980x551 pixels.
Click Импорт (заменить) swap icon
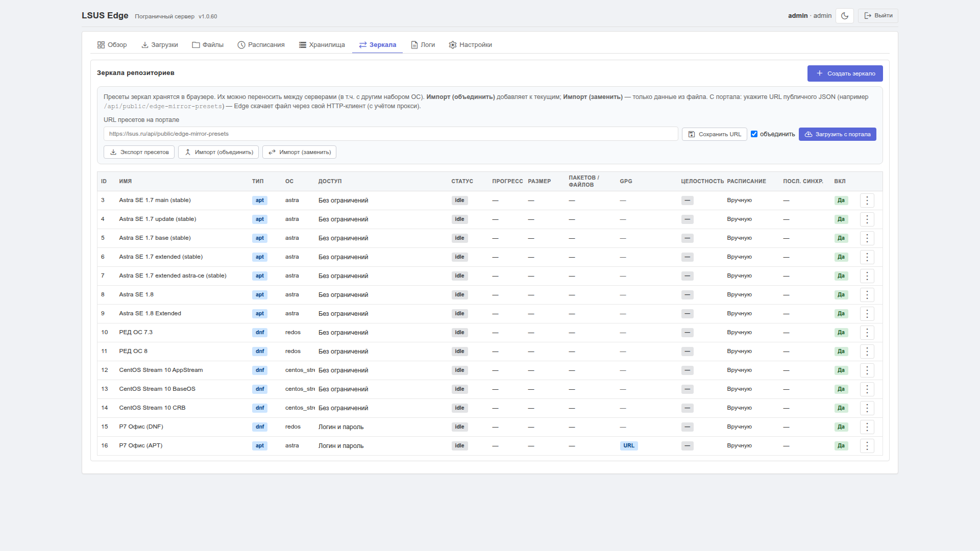click(x=272, y=152)
